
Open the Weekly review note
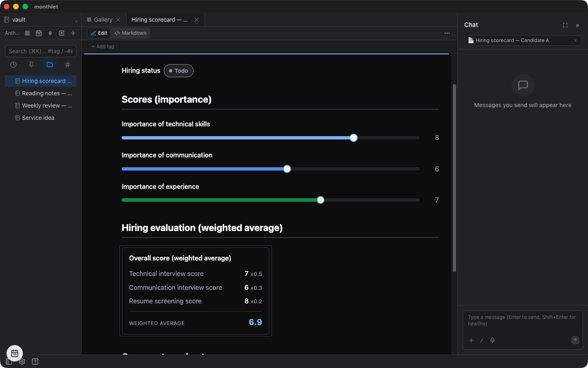[x=40, y=105]
